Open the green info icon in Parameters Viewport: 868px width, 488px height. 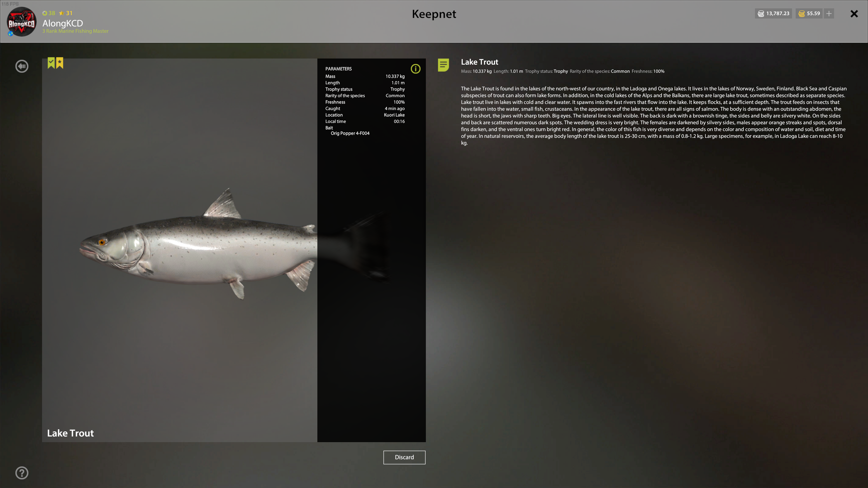click(415, 69)
